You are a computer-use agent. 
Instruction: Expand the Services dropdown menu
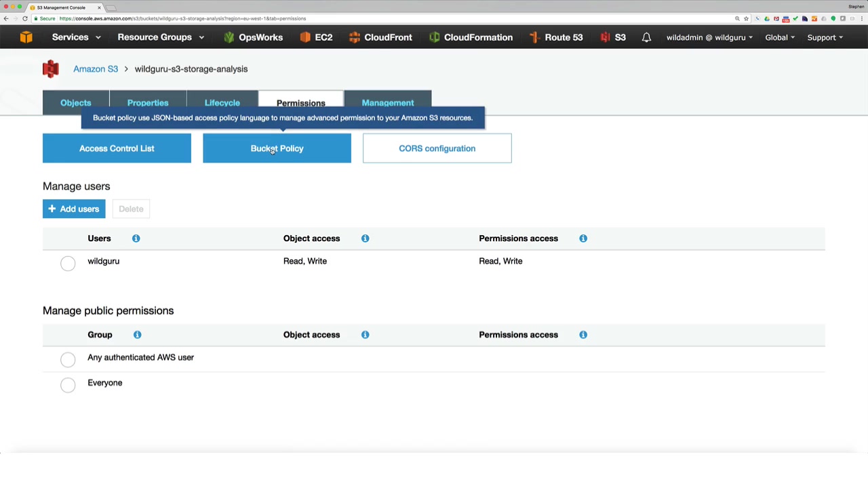77,37
